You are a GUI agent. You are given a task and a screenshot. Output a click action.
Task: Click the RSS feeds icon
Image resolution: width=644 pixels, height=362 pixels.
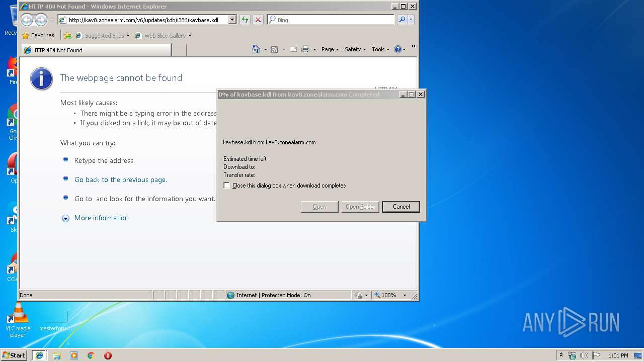pos(274,49)
